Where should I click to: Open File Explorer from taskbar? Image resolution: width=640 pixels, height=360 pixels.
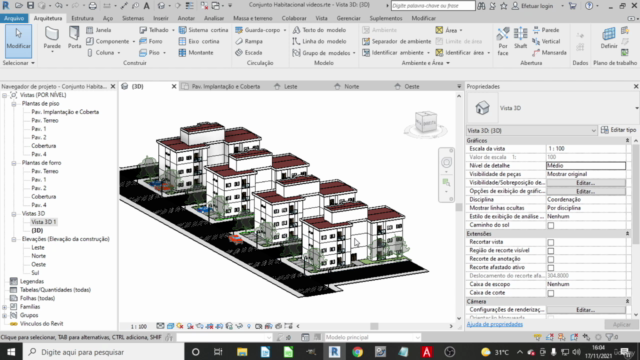click(x=242, y=352)
